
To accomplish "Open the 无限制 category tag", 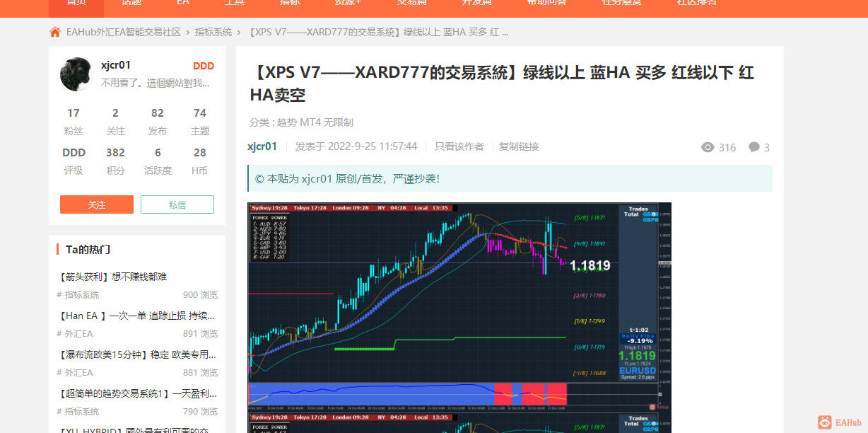I will [x=339, y=122].
